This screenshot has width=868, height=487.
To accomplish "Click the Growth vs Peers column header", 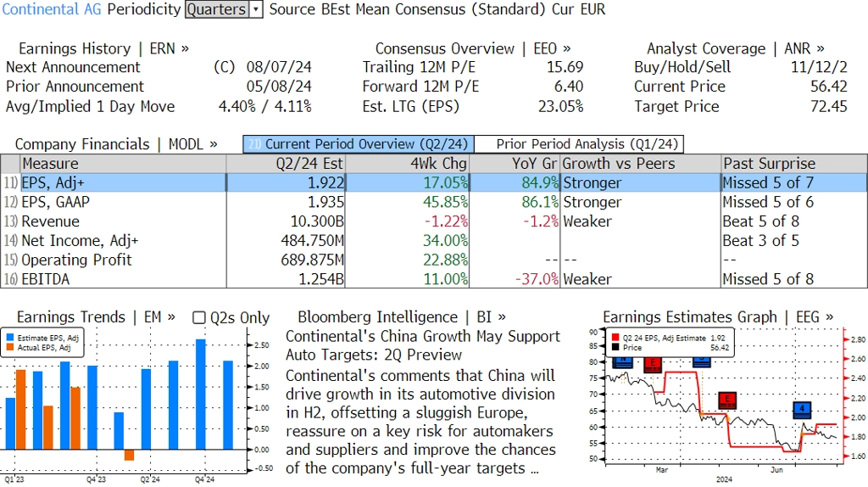I will tap(641, 164).
